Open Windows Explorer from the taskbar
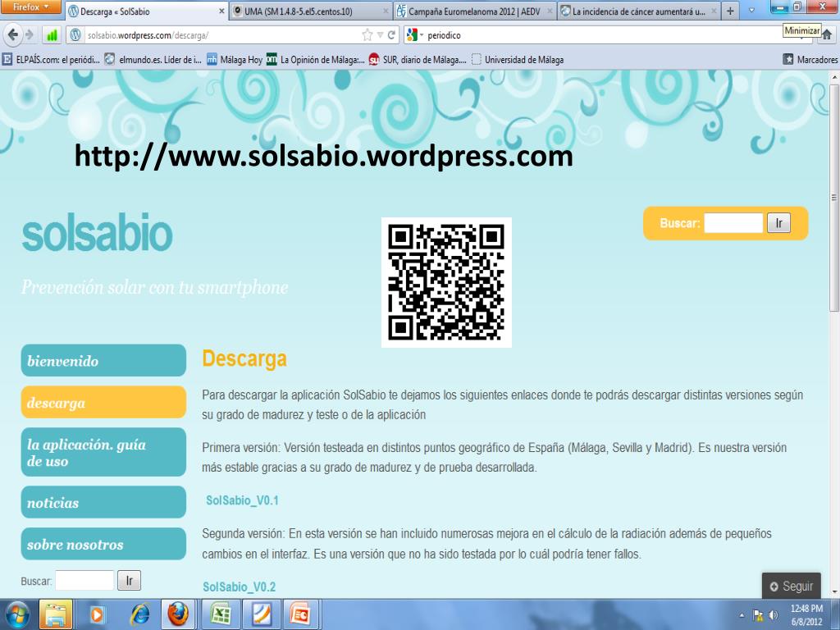840x630 pixels. (55, 614)
